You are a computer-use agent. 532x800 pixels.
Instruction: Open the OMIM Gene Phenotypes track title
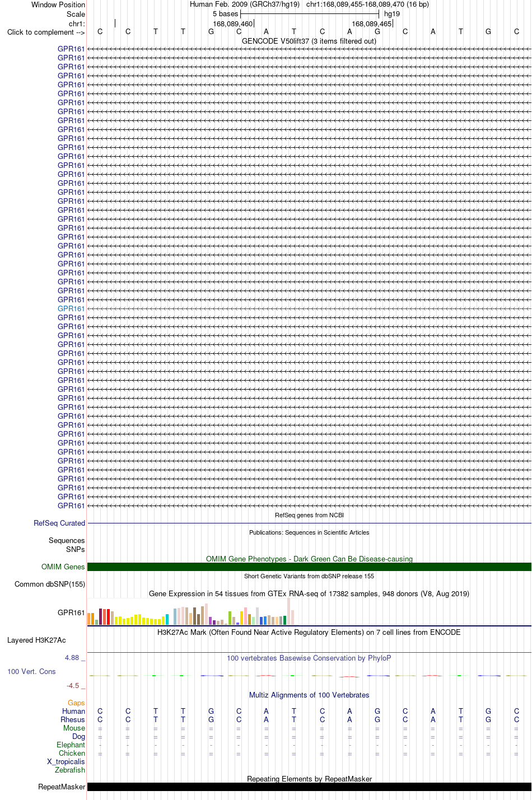[x=309, y=559]
